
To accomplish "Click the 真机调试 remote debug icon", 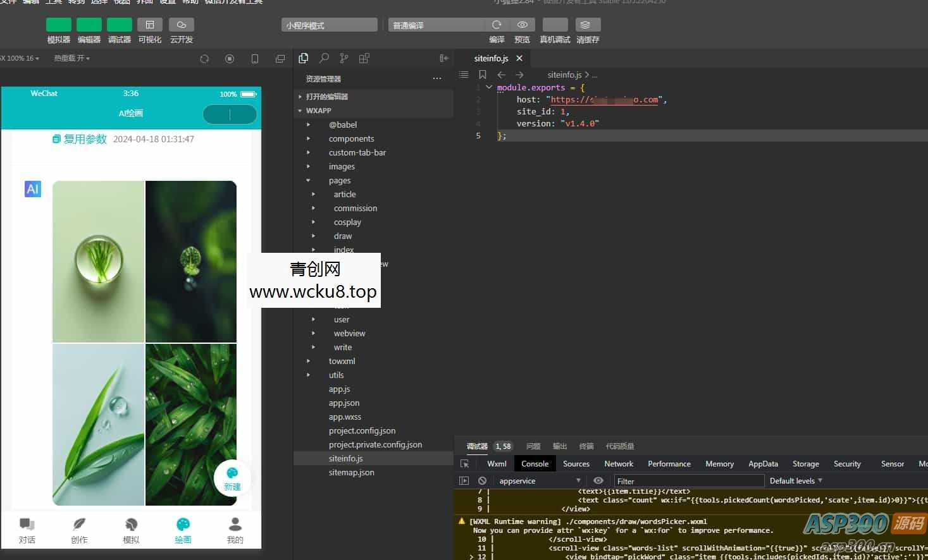I will point(554,25).
